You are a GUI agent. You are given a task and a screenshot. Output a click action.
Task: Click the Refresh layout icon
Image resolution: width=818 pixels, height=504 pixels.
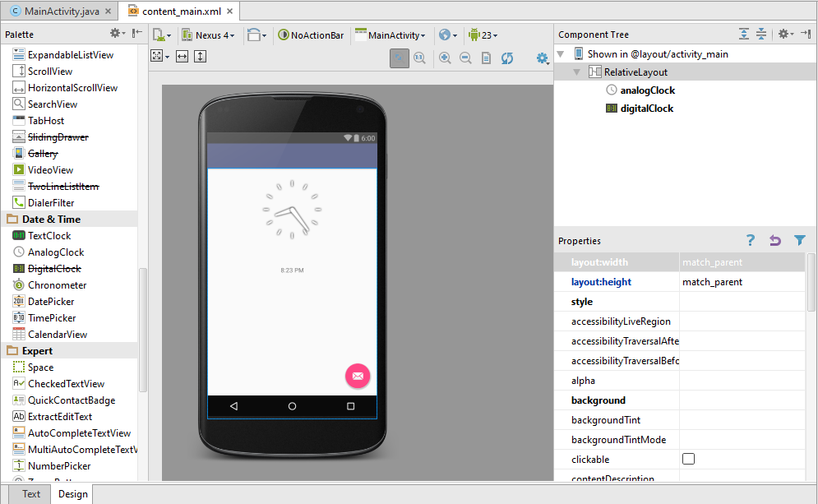[507, 58]
